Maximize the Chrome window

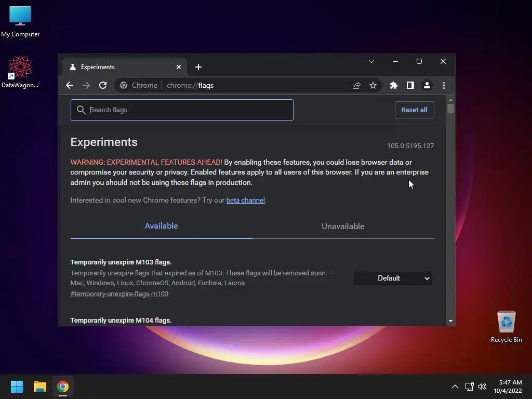click(x=419, y=61)
